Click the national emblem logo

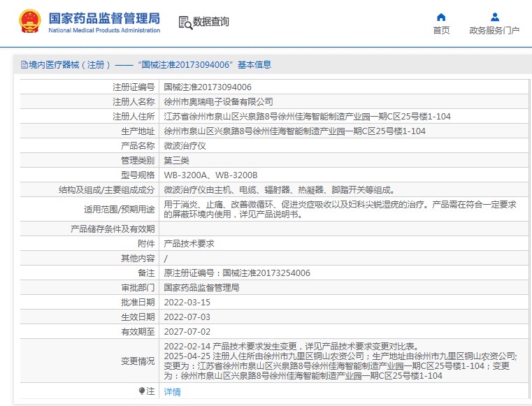pyautogui.click(x=30, y=22)
